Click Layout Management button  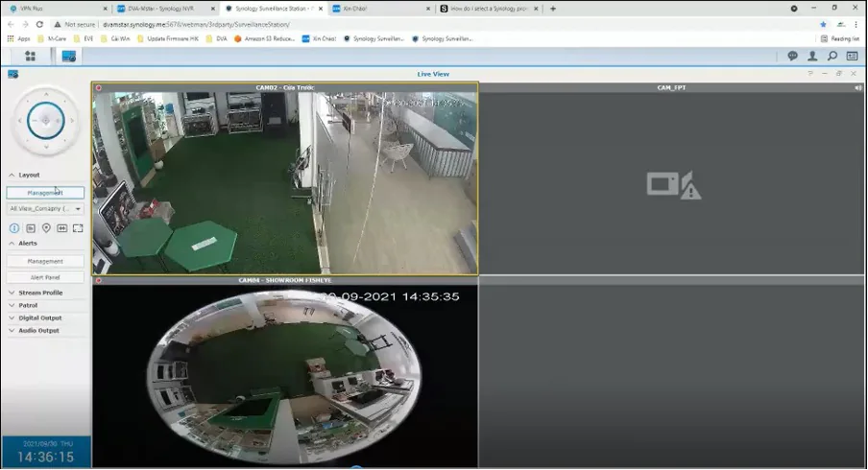45,193
